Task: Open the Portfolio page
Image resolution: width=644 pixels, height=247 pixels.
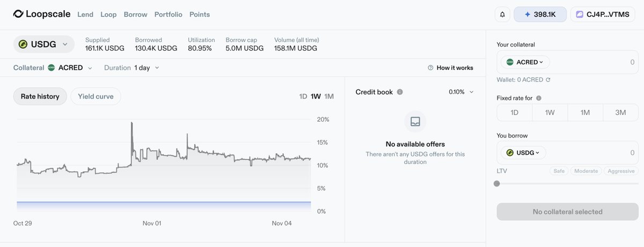Action: (x=168, y=14)
